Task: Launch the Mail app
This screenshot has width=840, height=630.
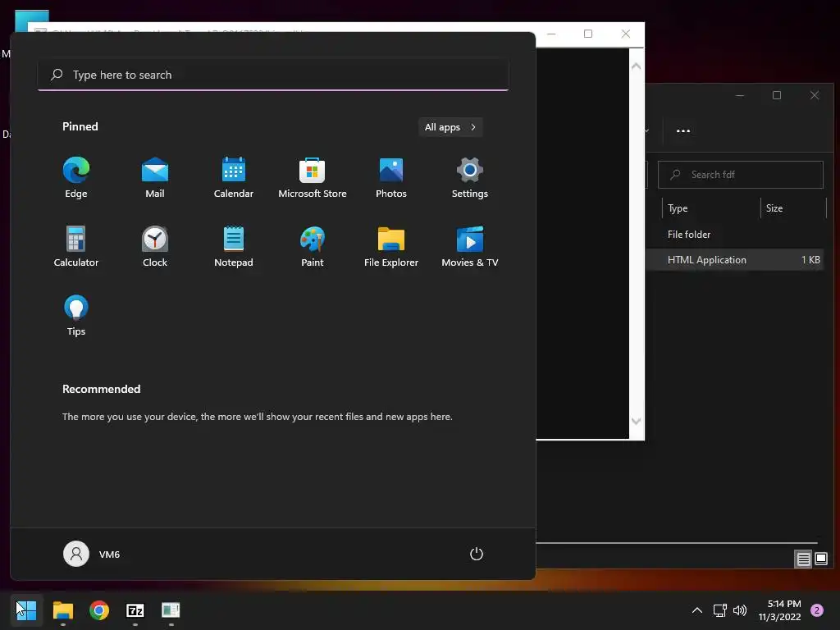Action: [x=155, y=178]
